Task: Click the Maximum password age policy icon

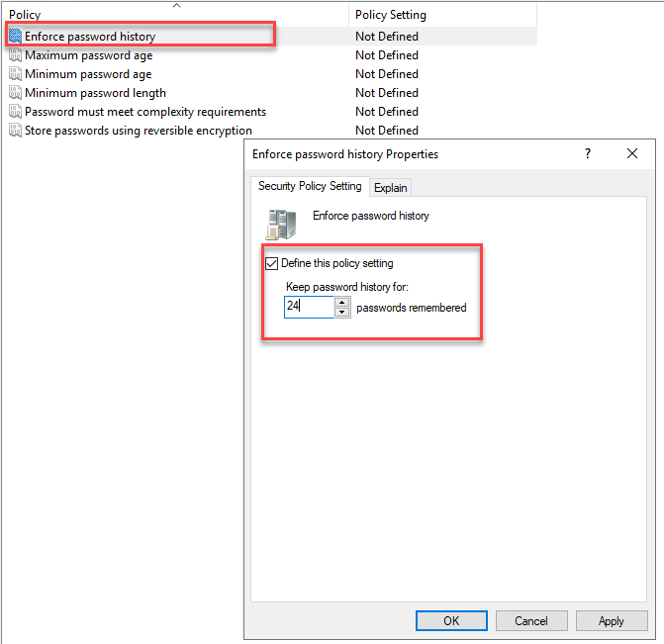Action: coord(15,55)
